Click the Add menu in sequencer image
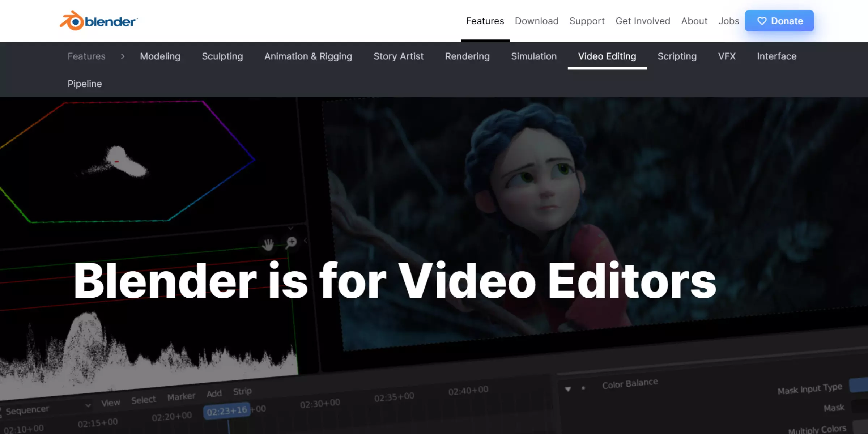Image resolution: width=868 pixels, height=434 pixels. pyautogui.click(x=214, y=393)
